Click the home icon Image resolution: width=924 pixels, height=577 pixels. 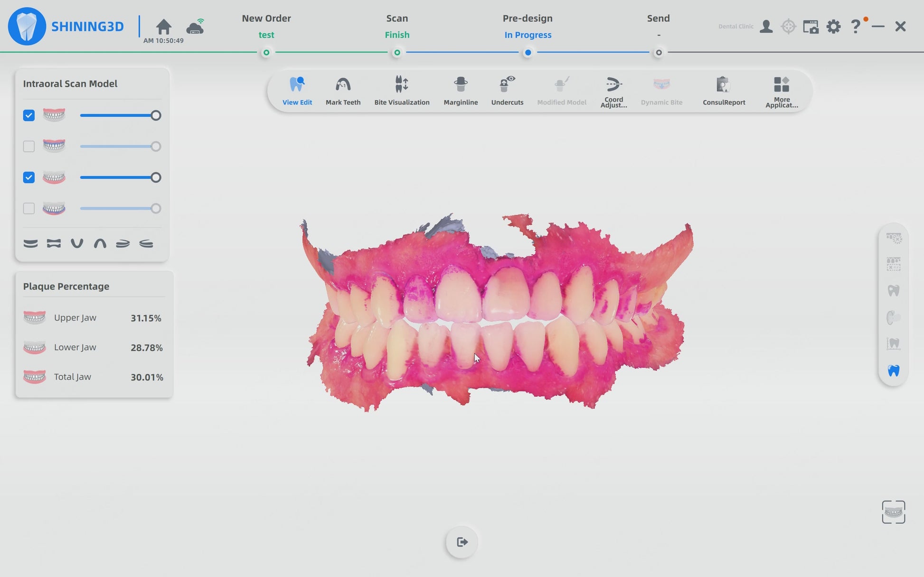pos(164,27)
